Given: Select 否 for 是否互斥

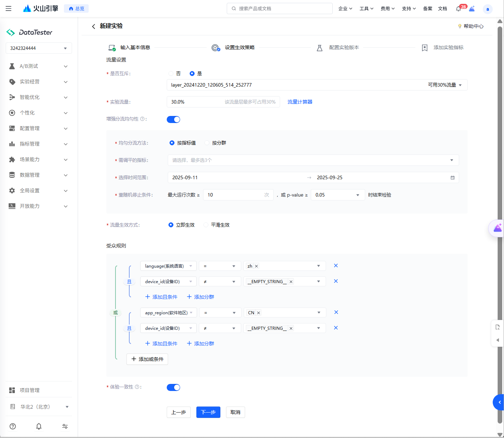Looking at the screenshot, I should pos(171,74).
